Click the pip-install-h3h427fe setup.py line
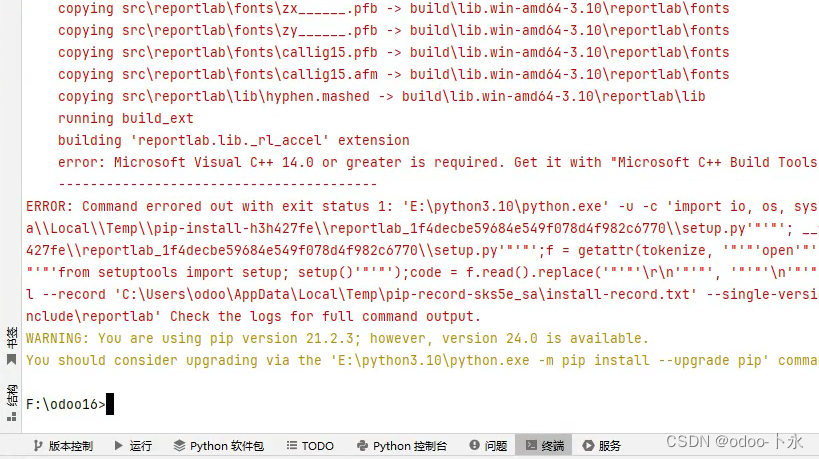Viewport: 819px width, 459px height. tap(422, 228)
